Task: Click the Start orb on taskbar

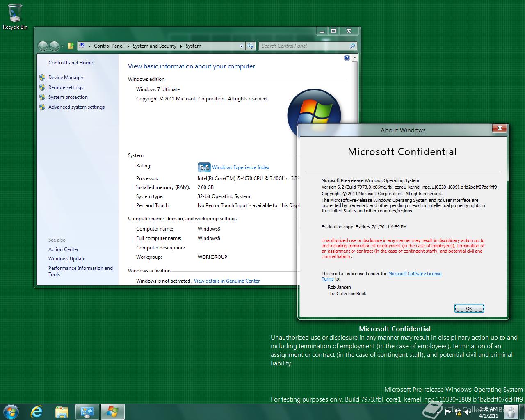Action: (11, 411)
